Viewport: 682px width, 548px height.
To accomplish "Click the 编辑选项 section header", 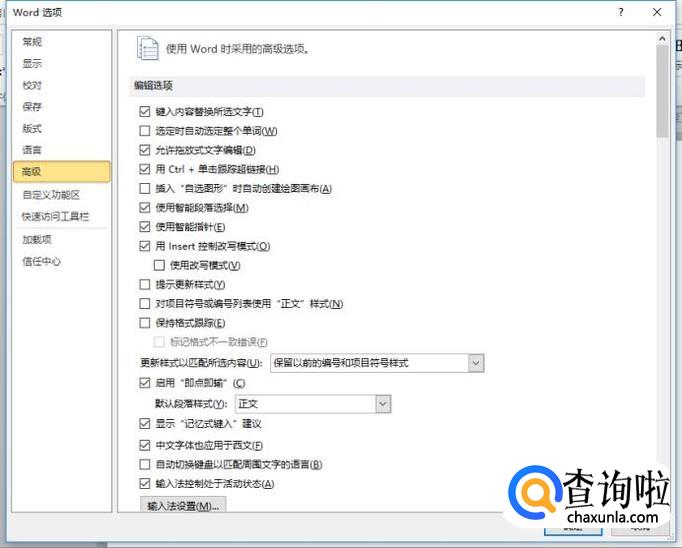I will [153, 86].
